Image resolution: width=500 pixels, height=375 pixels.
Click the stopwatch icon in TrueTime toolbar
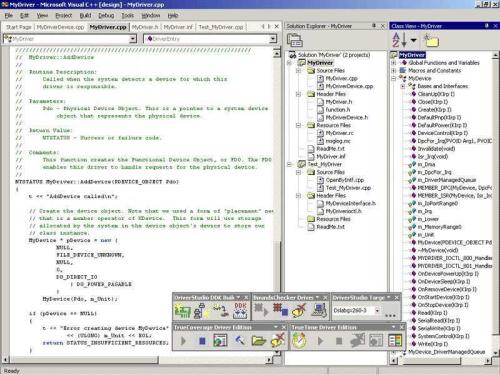point(299,340)
